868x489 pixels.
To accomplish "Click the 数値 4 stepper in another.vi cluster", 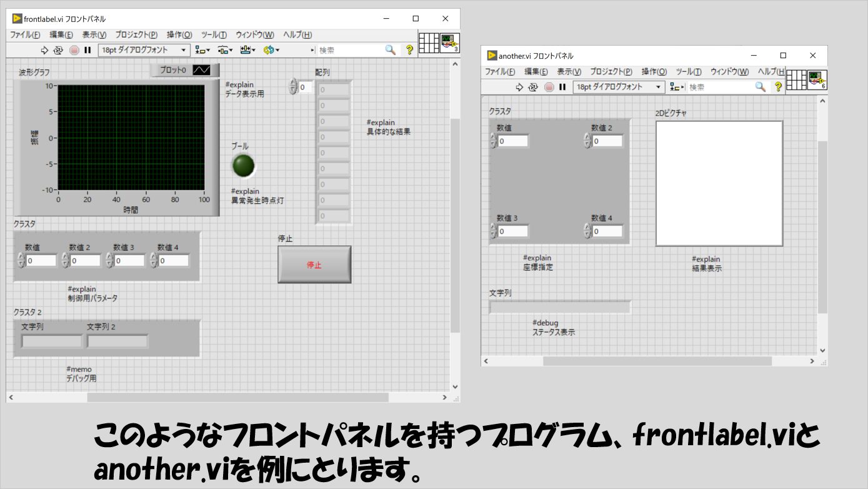I will [587, 231].
